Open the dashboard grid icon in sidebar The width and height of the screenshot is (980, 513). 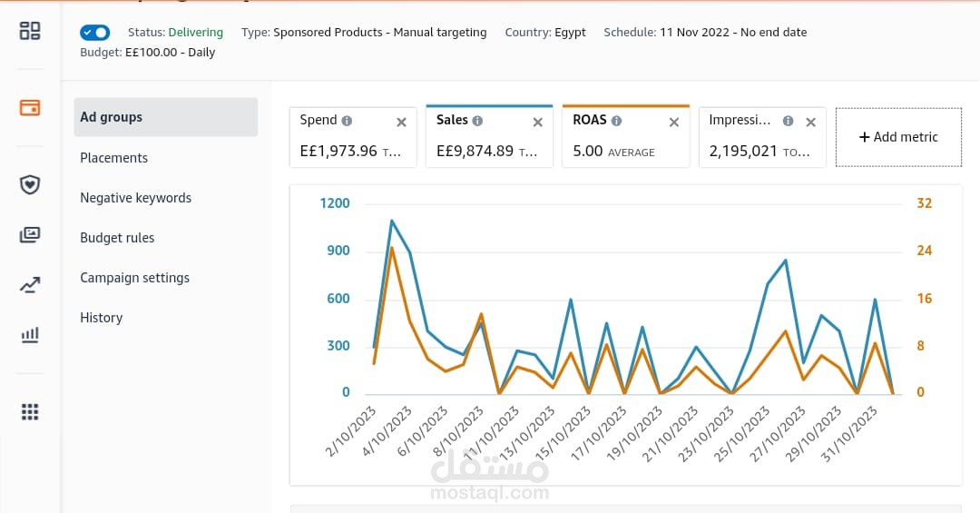click(30, 31)
